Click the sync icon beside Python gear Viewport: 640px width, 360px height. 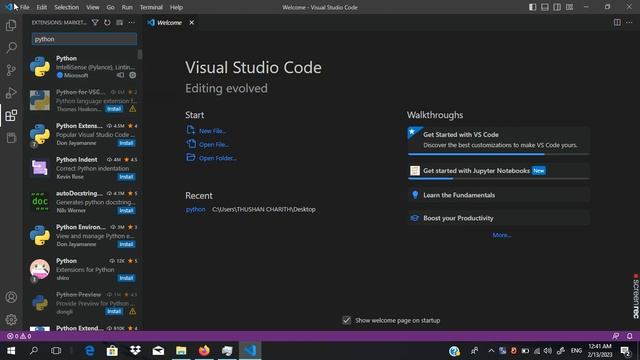(120, 75)
